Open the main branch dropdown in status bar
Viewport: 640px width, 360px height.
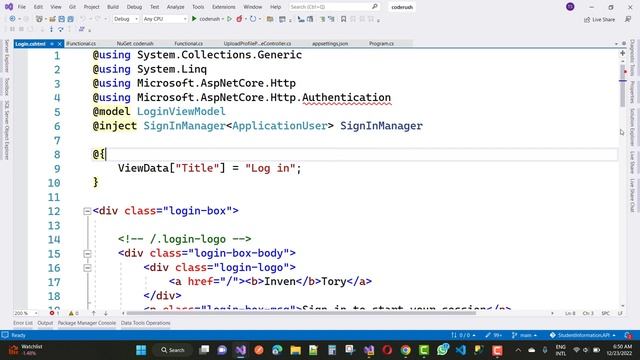click(524, 335)
